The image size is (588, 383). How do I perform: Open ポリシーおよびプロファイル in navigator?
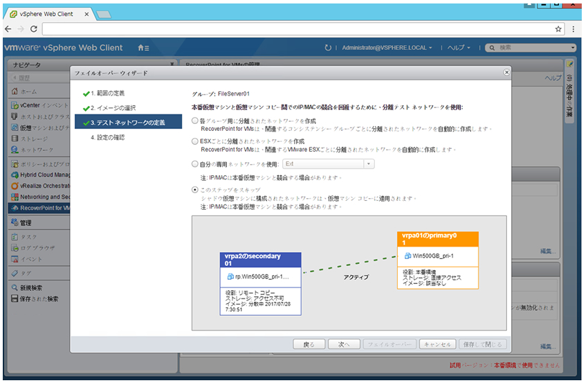point(40,163)
